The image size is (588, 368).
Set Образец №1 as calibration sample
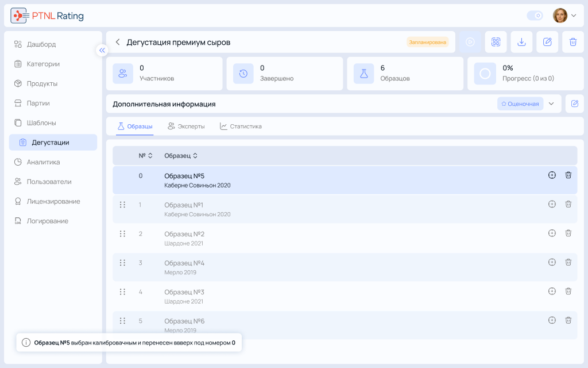pos(552,204)
